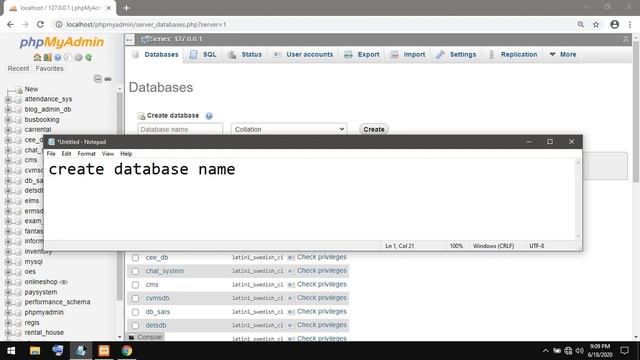Switch to the SQL tab

point(203,54)
